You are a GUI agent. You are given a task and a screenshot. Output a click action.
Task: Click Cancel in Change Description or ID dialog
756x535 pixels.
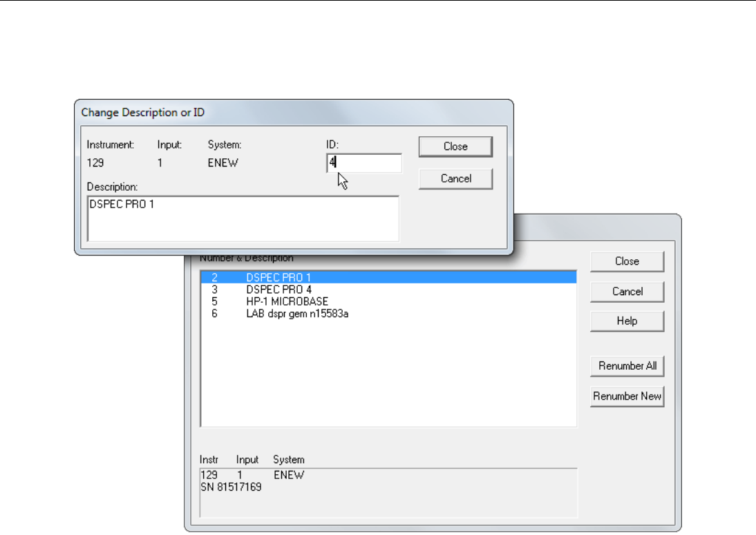coord(455,179)
